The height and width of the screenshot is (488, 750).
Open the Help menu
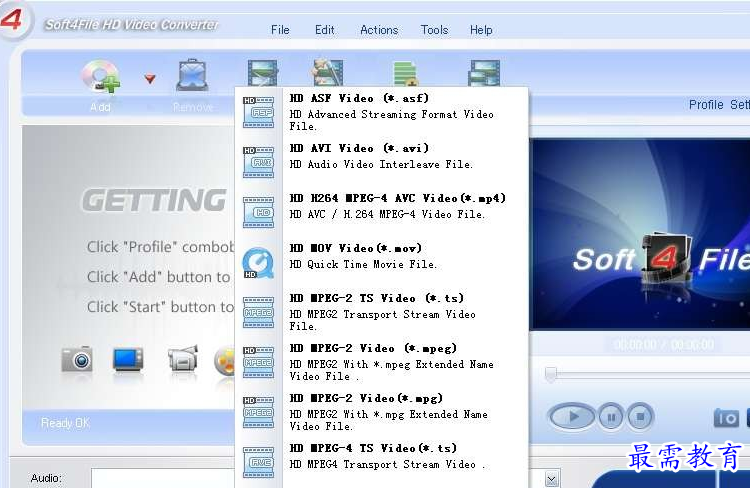(481, 30)
